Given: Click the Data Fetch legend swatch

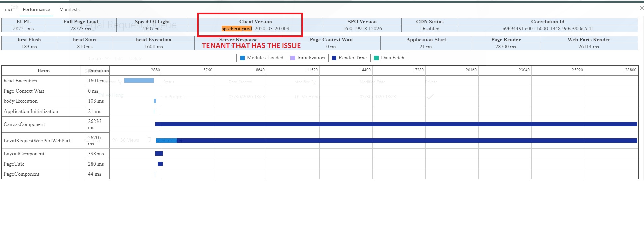Looking at the screenshot, I should [x=376, y=58].
